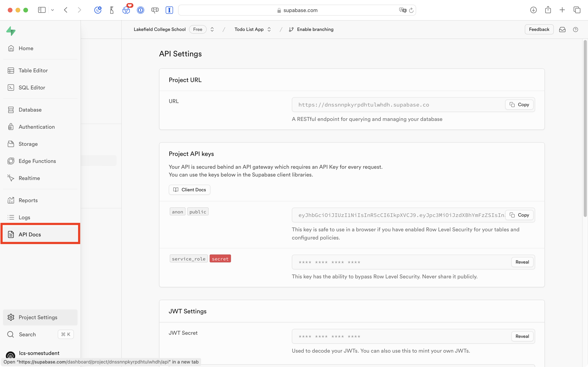Screen dimensions: 588x367
Task: Open the Realtime section
Action: point(29,178)
